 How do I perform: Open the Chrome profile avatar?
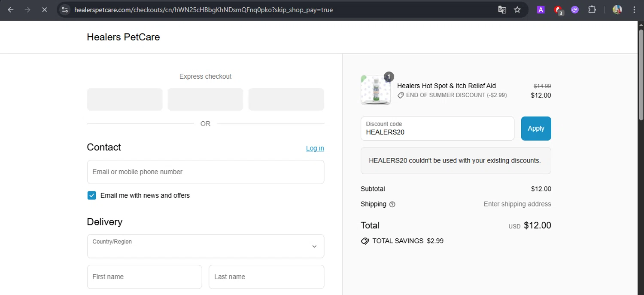[617, 9]
